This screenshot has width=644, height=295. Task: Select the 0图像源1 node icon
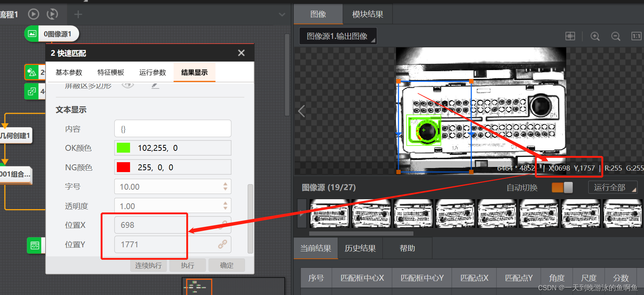[32, 34]
